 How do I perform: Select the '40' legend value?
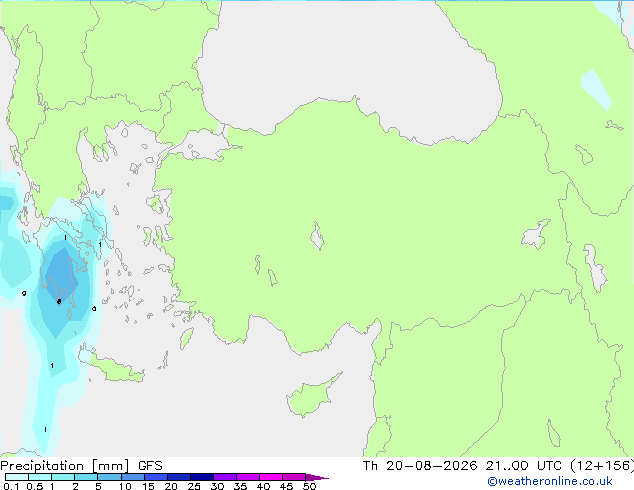click(263, 486)
